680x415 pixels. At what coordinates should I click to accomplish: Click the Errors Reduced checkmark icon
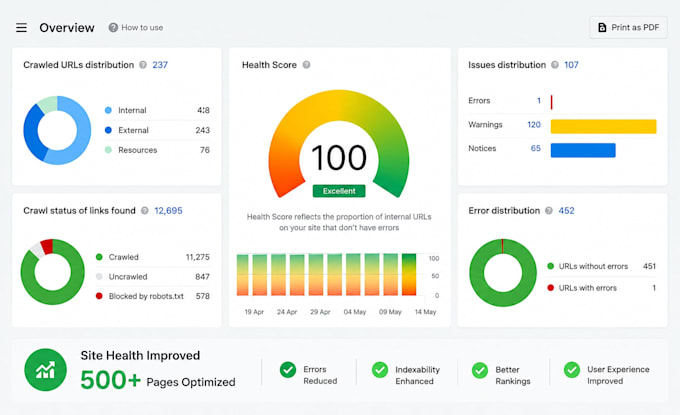(x=288, y=370)
